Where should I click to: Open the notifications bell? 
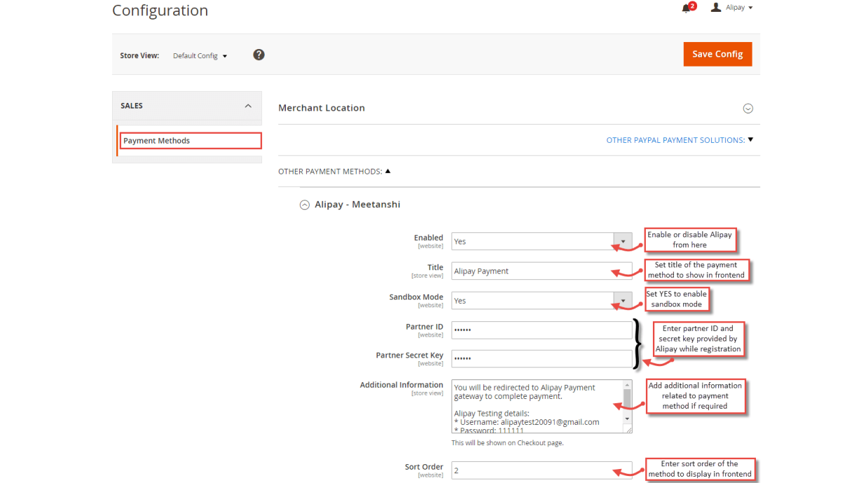(x=687, y=8)
